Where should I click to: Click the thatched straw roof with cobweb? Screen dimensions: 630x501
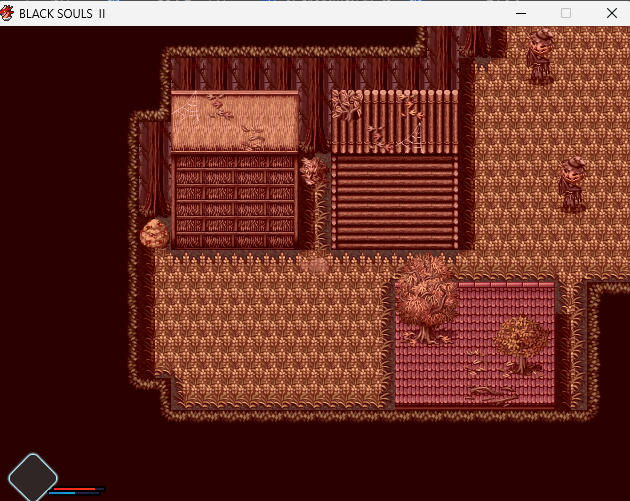tap(235, 121)
